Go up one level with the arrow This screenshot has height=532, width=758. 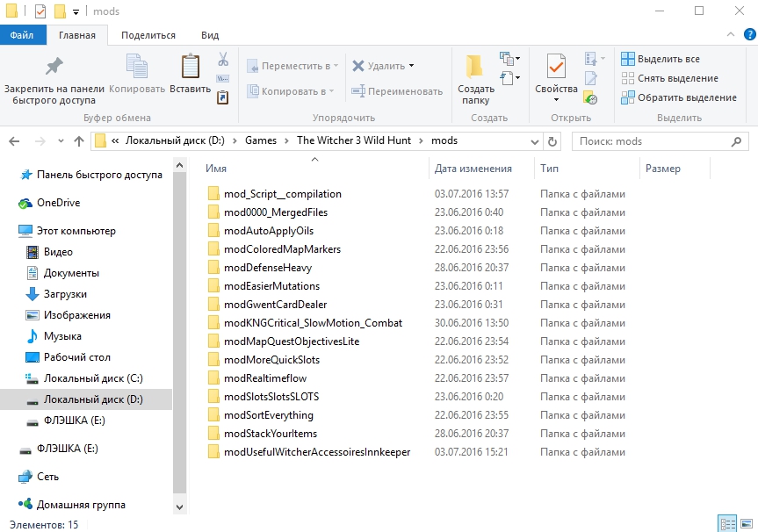pyautogui.click(x=79, y=140)
